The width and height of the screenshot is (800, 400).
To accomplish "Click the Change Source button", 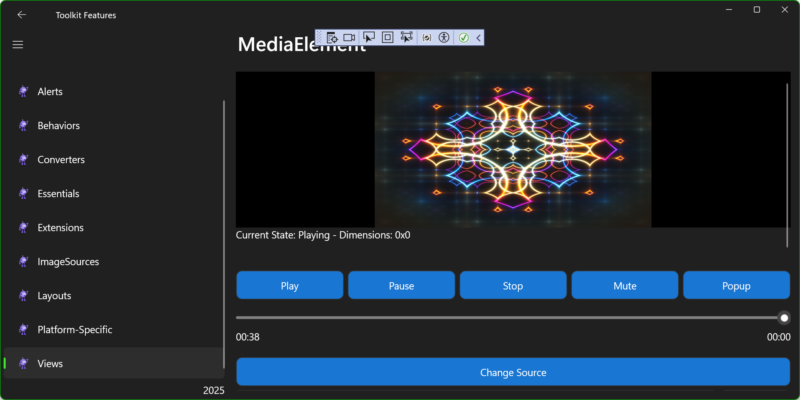I will click(x=513, y=372).
